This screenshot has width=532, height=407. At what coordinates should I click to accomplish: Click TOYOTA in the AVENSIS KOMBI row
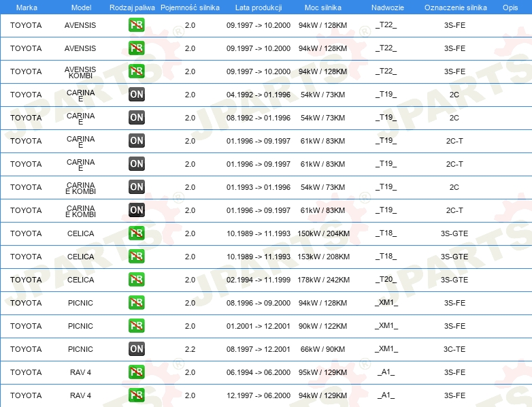click(26, 71)
